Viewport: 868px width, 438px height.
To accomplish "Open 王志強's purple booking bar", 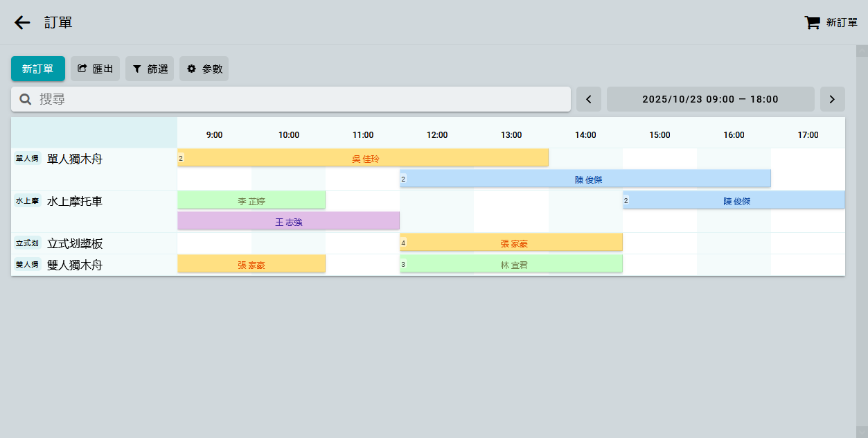I will tap(288, 222).
